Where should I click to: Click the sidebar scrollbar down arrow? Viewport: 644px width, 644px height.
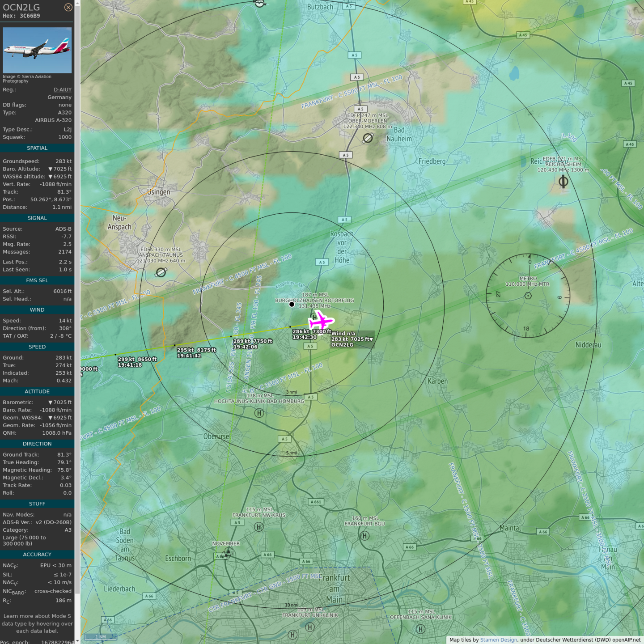pos(77,640)
